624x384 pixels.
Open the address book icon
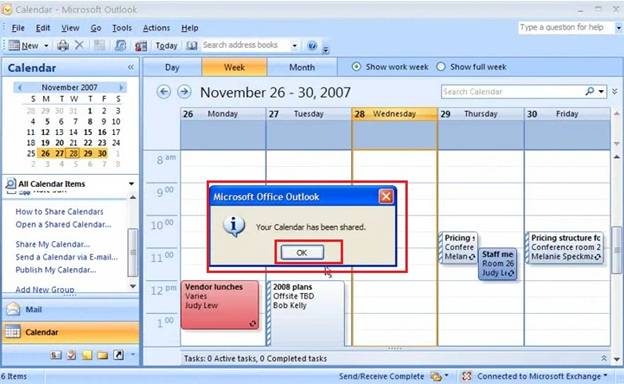pyautogui.click(x=192, y=45)
